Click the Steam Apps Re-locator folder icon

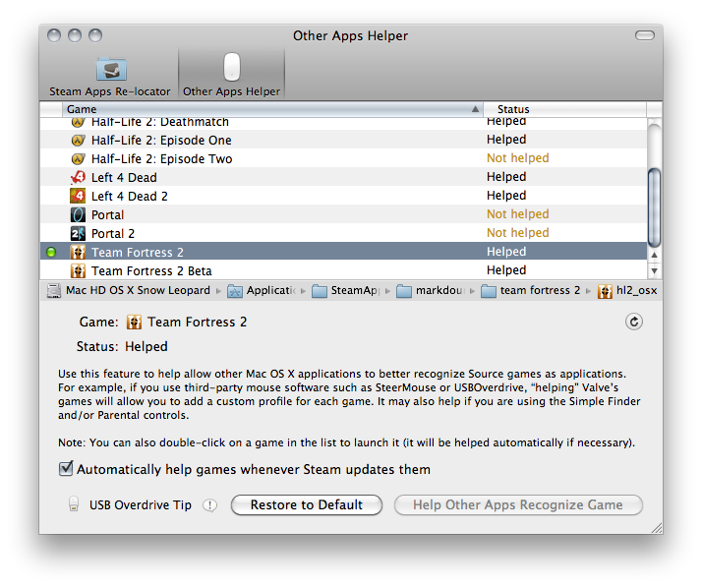[111, 70]
